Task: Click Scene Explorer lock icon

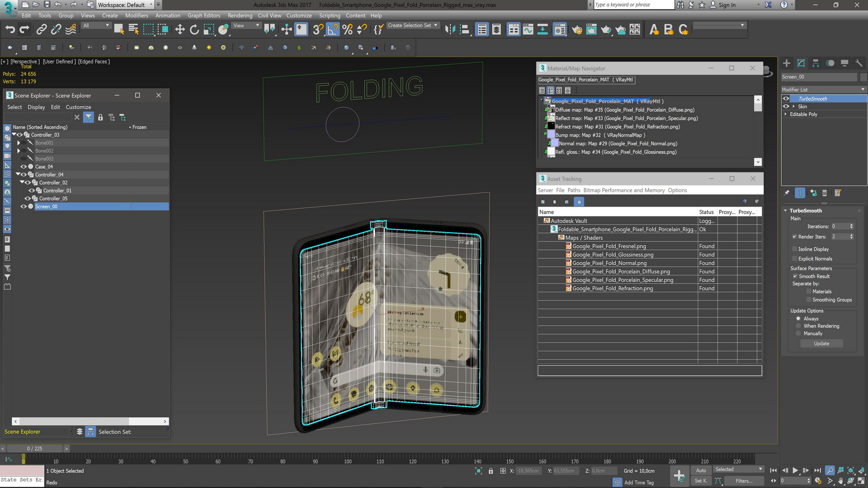Action: tap(100, 117)
